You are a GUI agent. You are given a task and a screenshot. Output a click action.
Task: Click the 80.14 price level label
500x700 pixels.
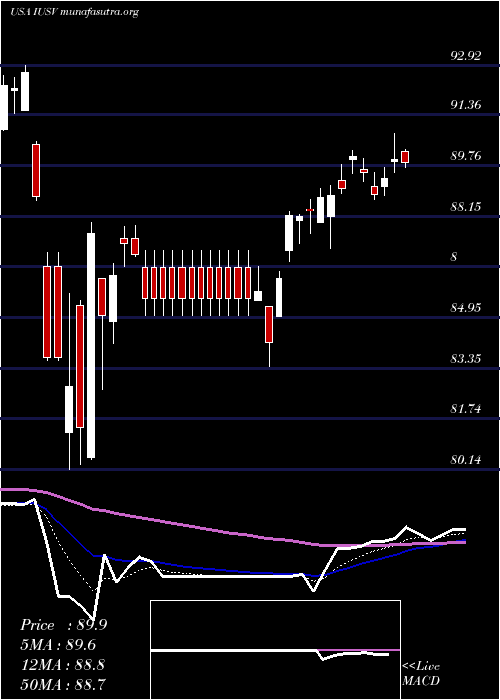[x=466, y=459]
